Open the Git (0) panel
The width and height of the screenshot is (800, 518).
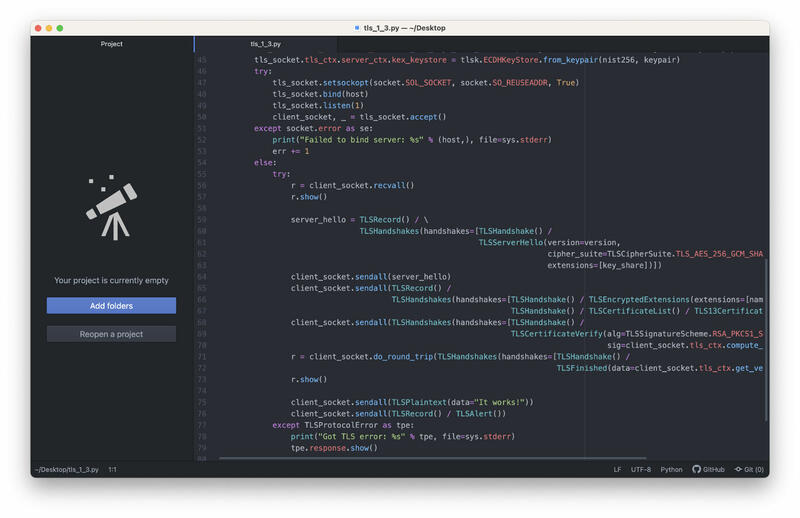click(749, 469)
